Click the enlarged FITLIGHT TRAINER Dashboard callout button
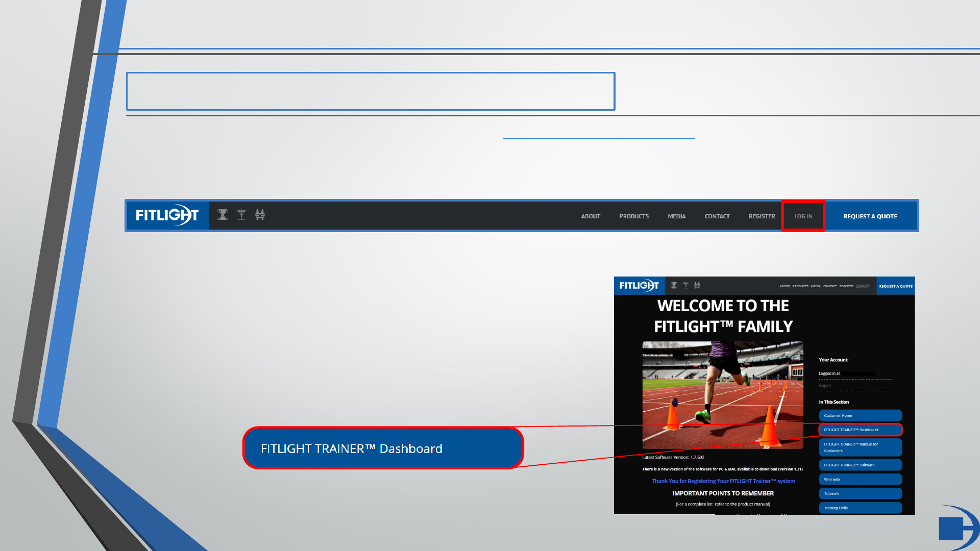The width and height of the screenshot is (980, 551). tap(383, 448)
